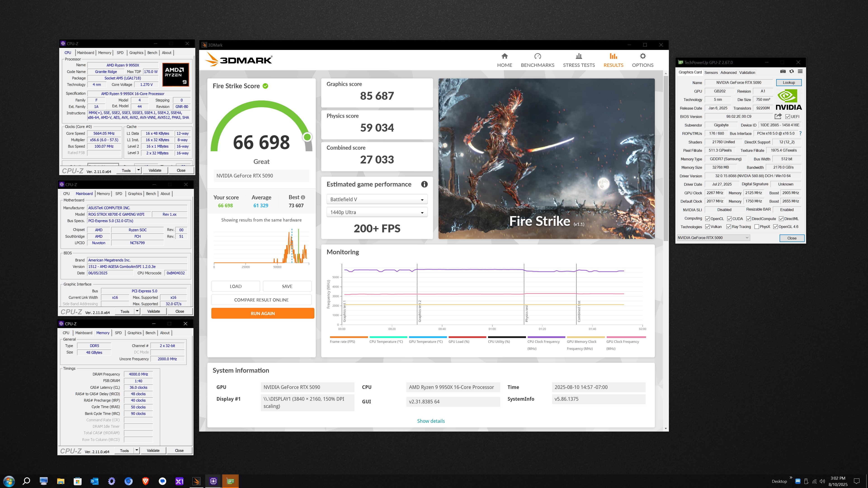Switch to CPU-Z taskbar icon

pyautogui.click(x=213, y=481)
